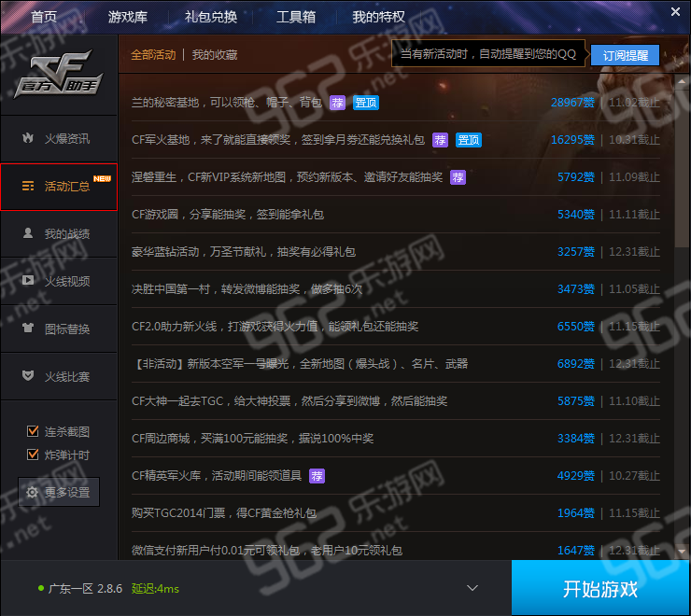Click the scrollbar down arrow
The image size is (691, 616).
point(682,552)
